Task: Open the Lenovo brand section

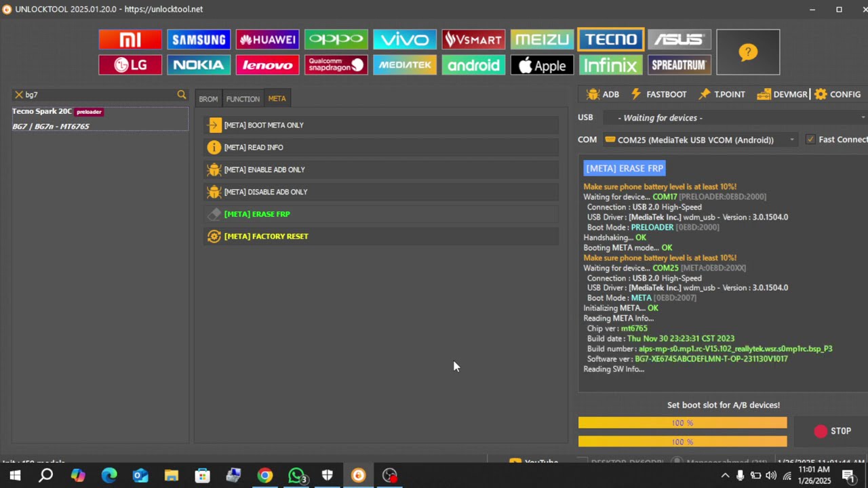Action: pyautogui.click(x=267, y=65)
